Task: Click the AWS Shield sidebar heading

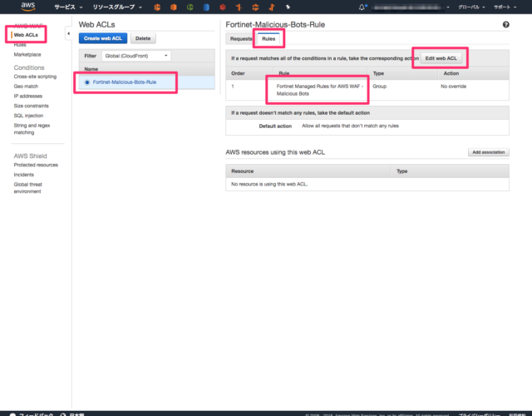Action: [x=30, y=156]
